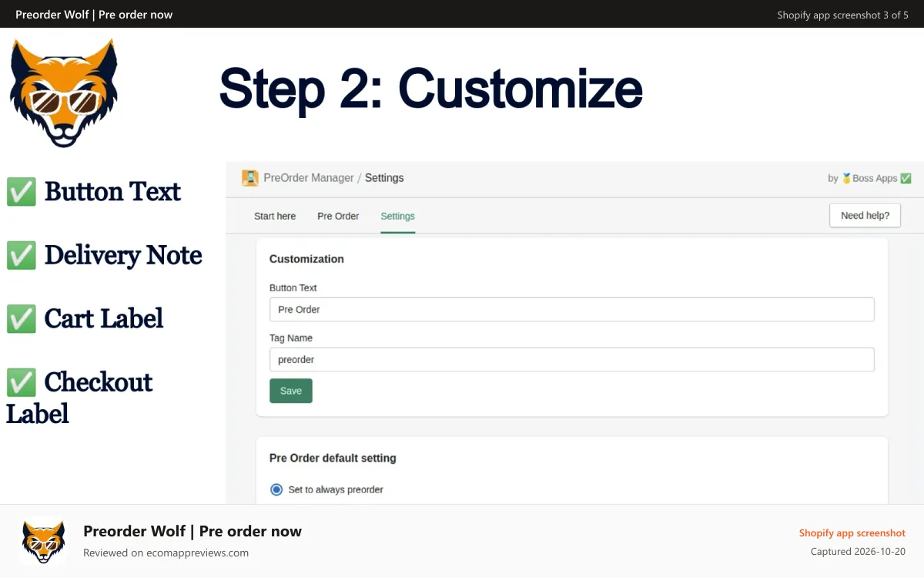Click the Button Text field label
The image size is (924, 578).
coord(293,287)
